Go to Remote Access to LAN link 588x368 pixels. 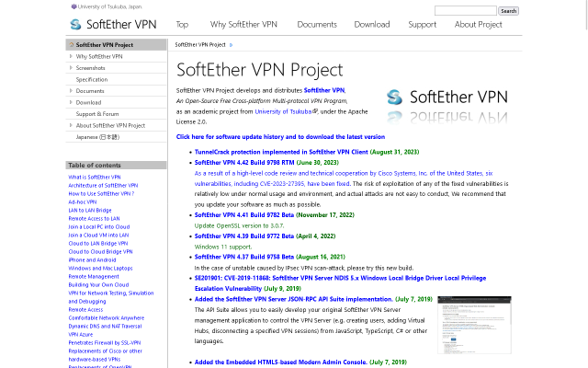(94, 218)
